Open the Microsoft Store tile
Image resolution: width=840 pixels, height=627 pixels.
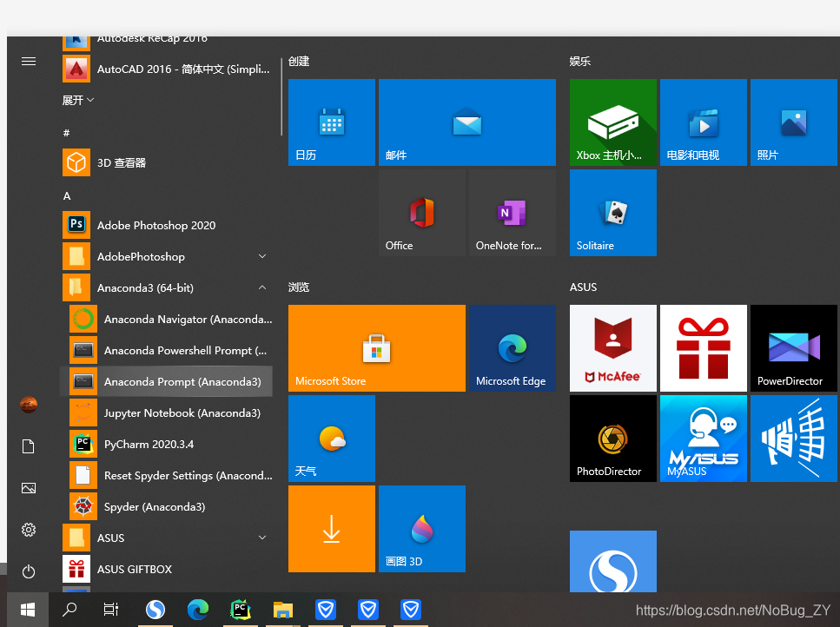(377, 348)
